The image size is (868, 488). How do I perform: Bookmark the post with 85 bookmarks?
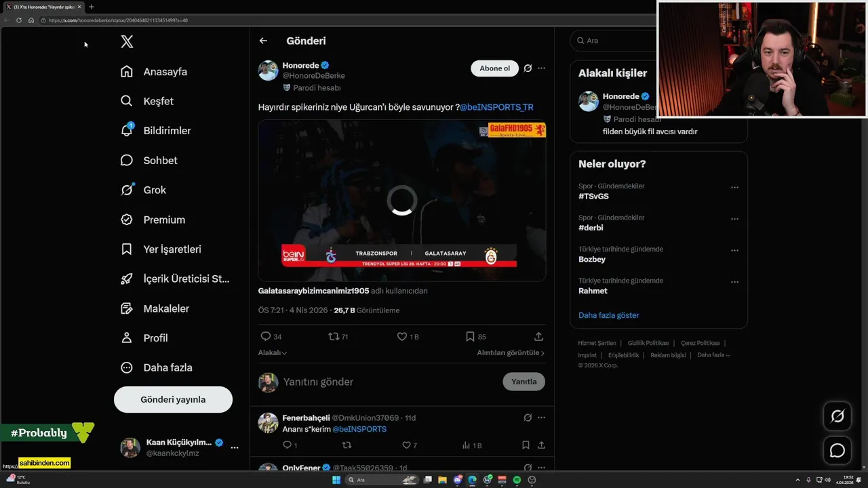click(476, 336)
